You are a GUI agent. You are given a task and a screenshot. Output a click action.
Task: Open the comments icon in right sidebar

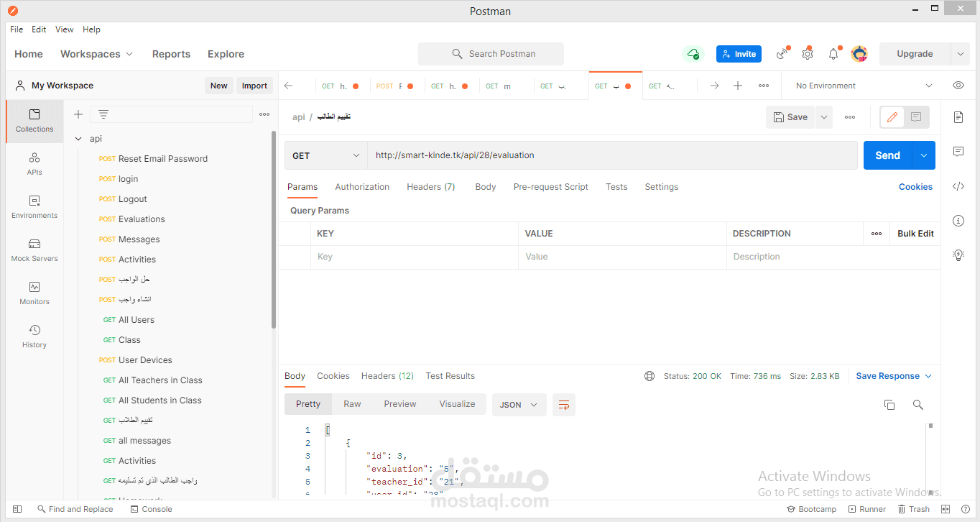tap(958, 152)
